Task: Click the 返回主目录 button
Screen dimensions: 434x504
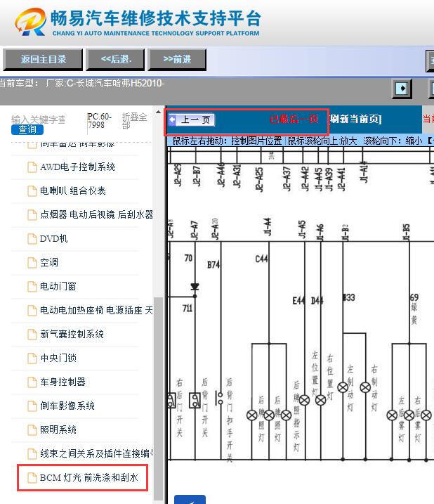Action: tap(43, 60)
